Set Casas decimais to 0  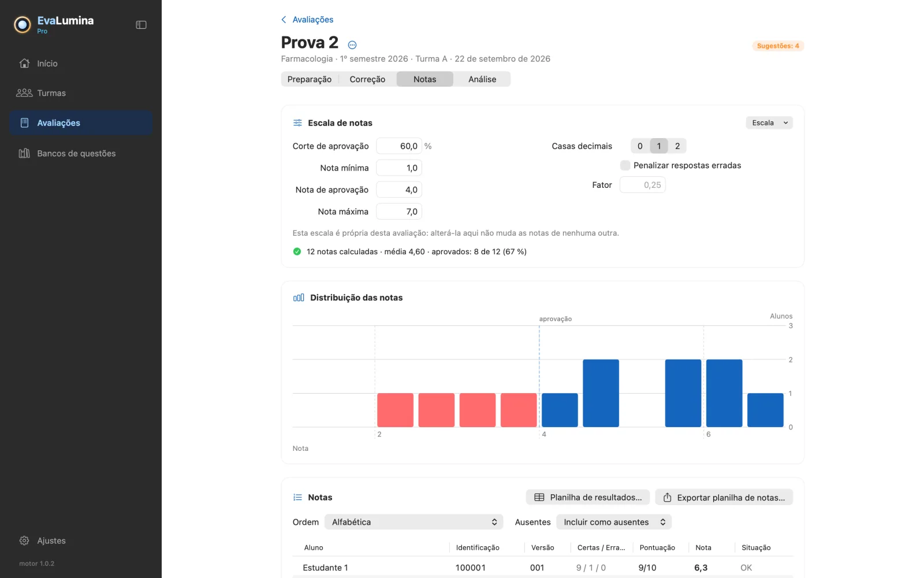pyautogui.click(x=640, y=146)
